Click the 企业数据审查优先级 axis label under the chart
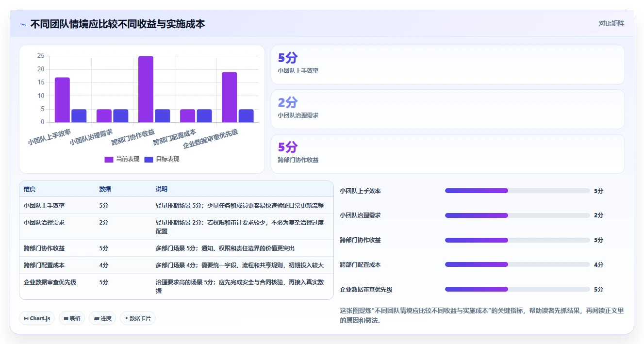644x344 pixels. tap(211, 139)
